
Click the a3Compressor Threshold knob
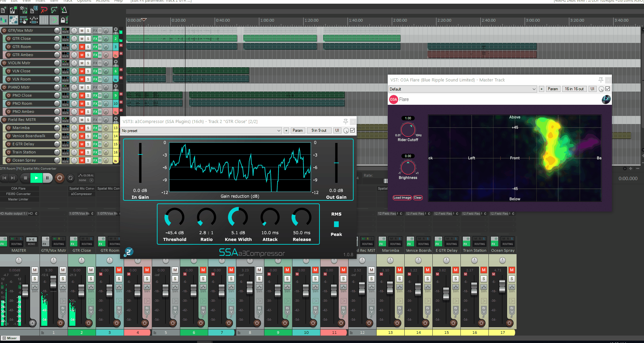[174, 217]
